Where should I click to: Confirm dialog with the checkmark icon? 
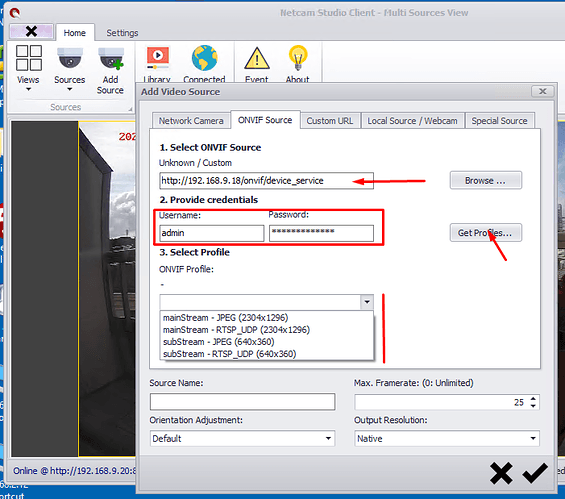coord(535,472)
